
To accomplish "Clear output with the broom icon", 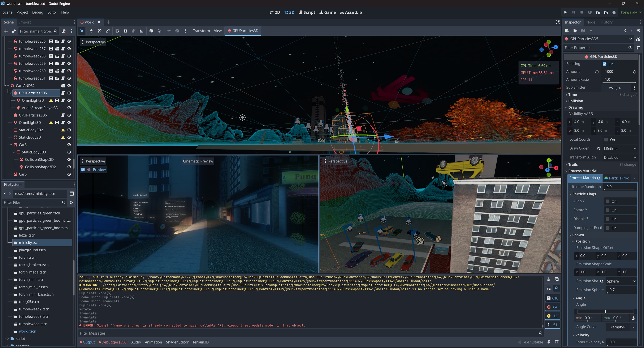I will pyautogui.click(x=549, y=279).
